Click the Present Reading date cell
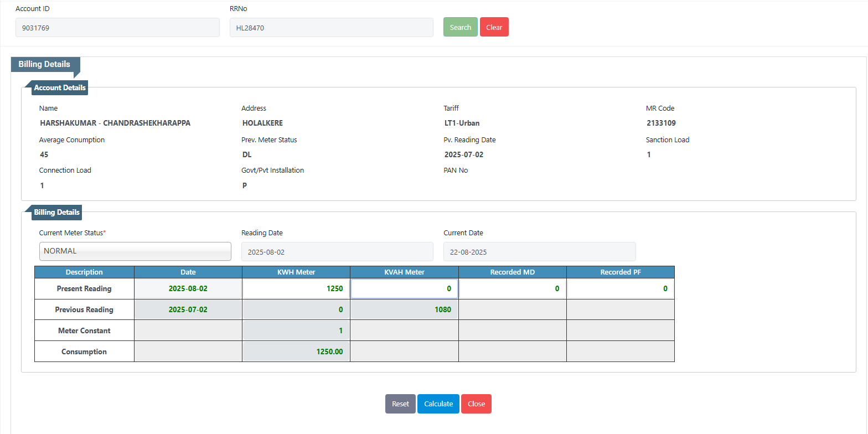Screen dimensions: 868x434 tap(188, 288)
